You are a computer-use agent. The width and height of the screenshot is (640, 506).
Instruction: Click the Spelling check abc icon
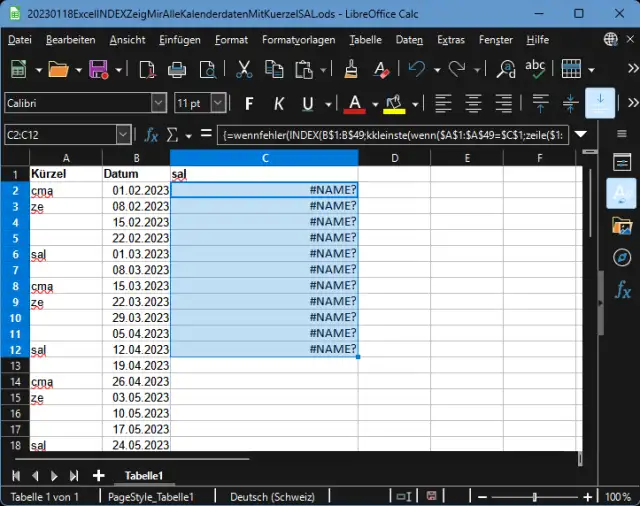[x=535, y=69]
